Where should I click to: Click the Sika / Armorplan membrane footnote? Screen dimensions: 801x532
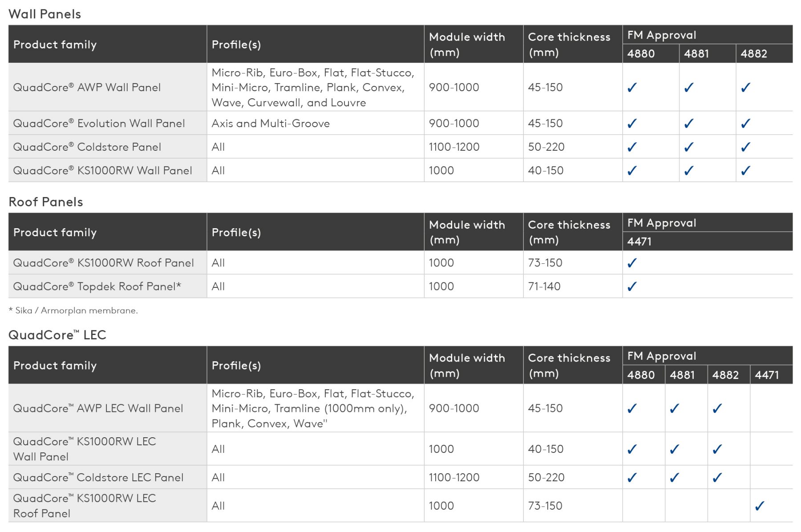pyautogui.click(x=73, y=310)
